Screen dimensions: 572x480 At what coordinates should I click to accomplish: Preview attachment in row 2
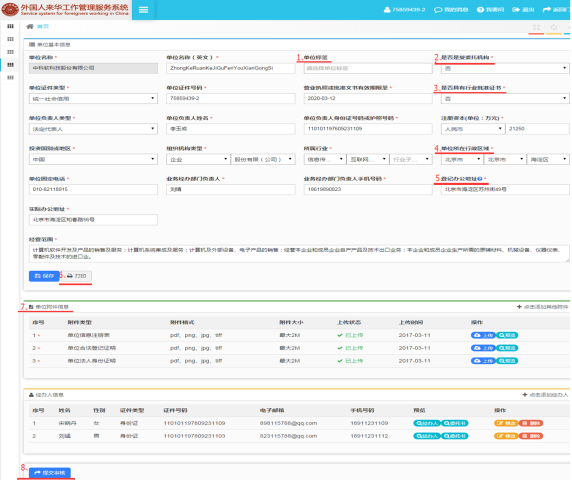pyautogui.click(x=507, y=348)
